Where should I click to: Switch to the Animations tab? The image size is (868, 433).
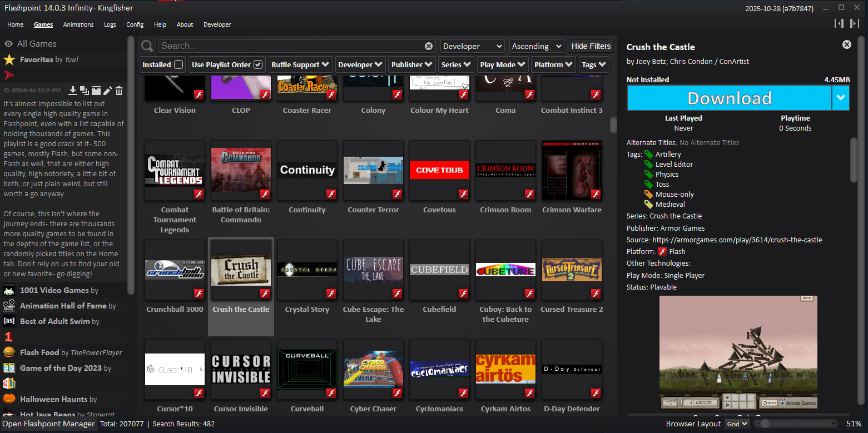coord(78,24)
